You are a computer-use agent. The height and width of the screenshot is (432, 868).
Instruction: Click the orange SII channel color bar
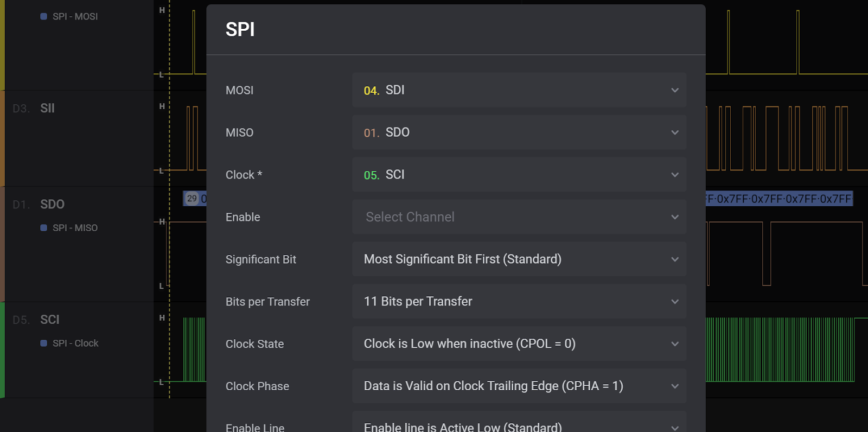[2, 138]
